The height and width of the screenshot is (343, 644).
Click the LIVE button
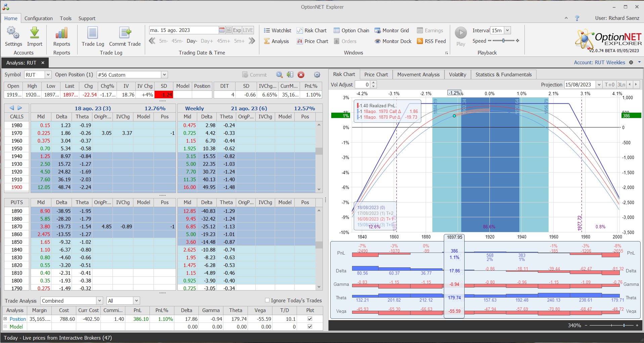(x=248, y=30)
